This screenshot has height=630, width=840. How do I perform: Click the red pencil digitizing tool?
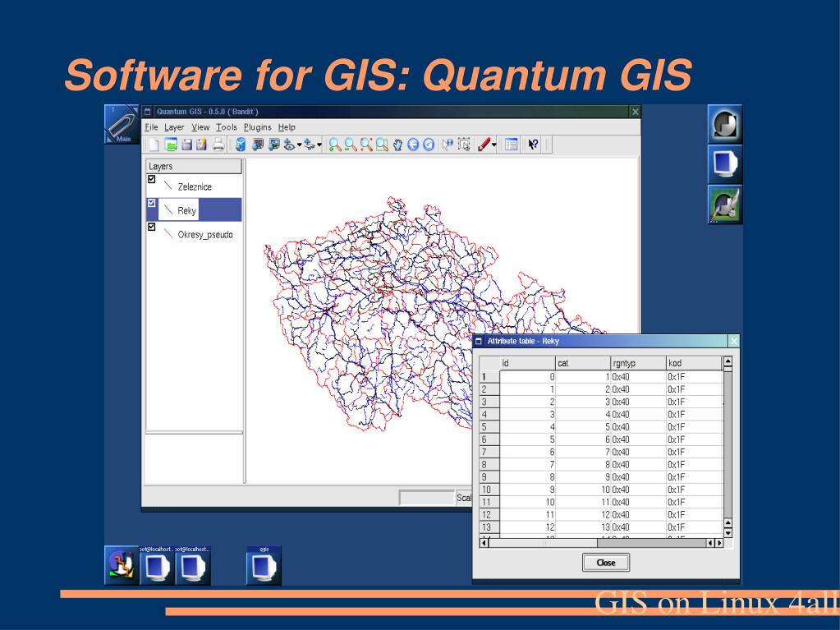484,144
